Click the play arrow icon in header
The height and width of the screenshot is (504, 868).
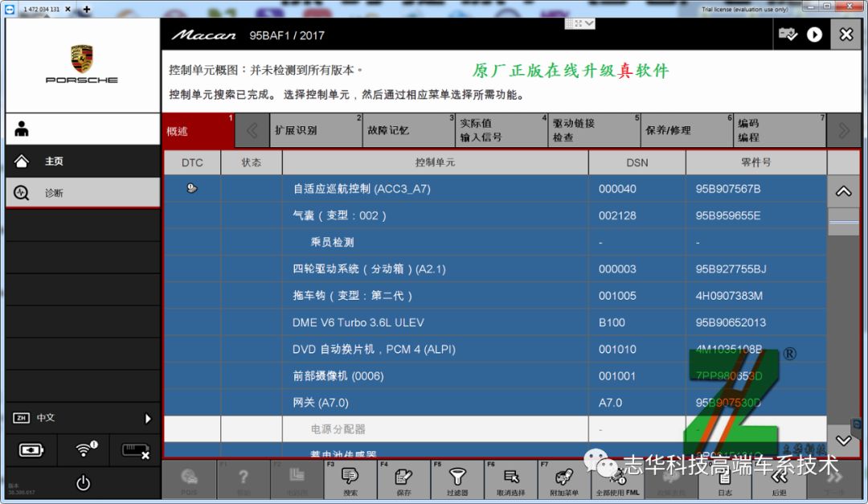click(814, 35)
